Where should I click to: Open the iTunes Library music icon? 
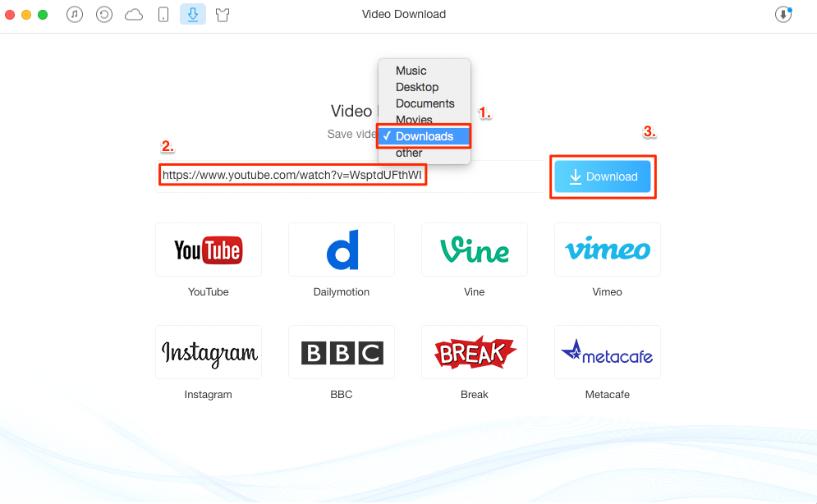(x=75, y=15)
